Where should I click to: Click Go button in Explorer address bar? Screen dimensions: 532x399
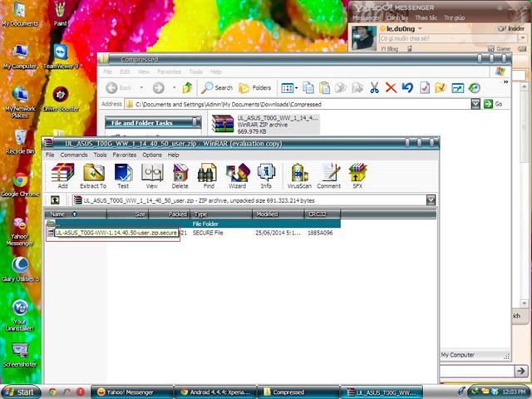[x=494, y=104]
